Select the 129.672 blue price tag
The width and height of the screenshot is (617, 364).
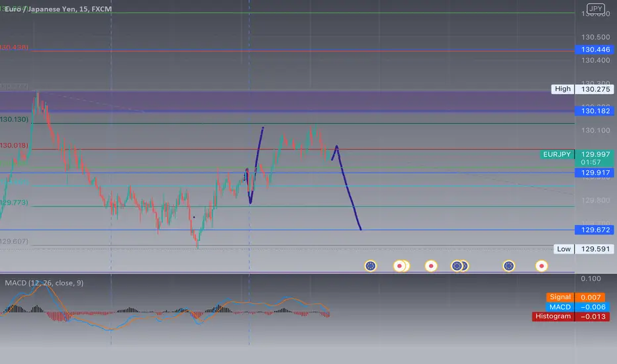[x=594, y=230]
